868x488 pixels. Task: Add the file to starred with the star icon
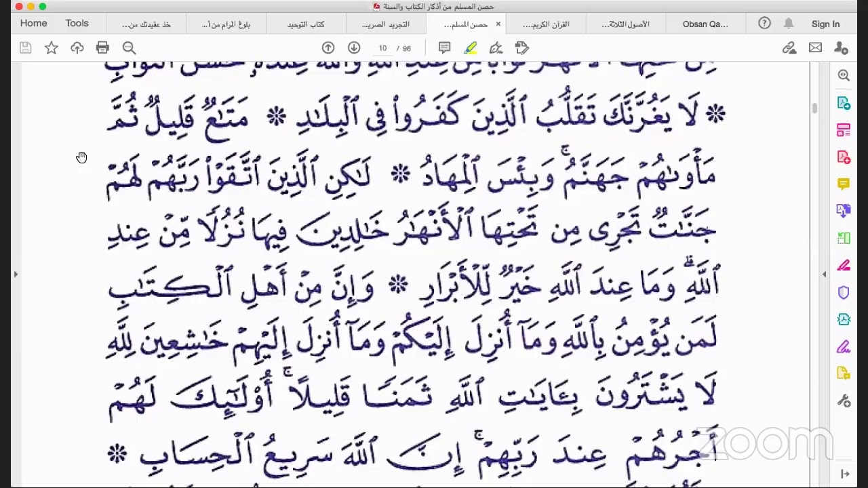click(51, 47)
